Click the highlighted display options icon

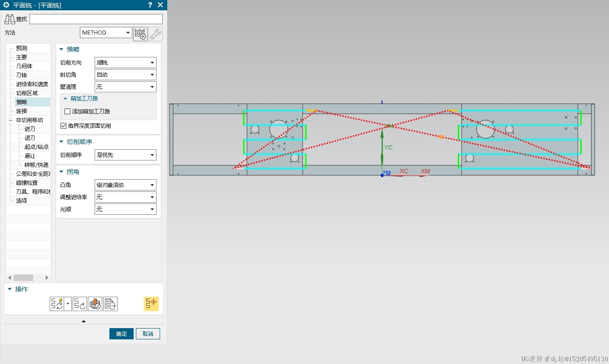point(151,304)
